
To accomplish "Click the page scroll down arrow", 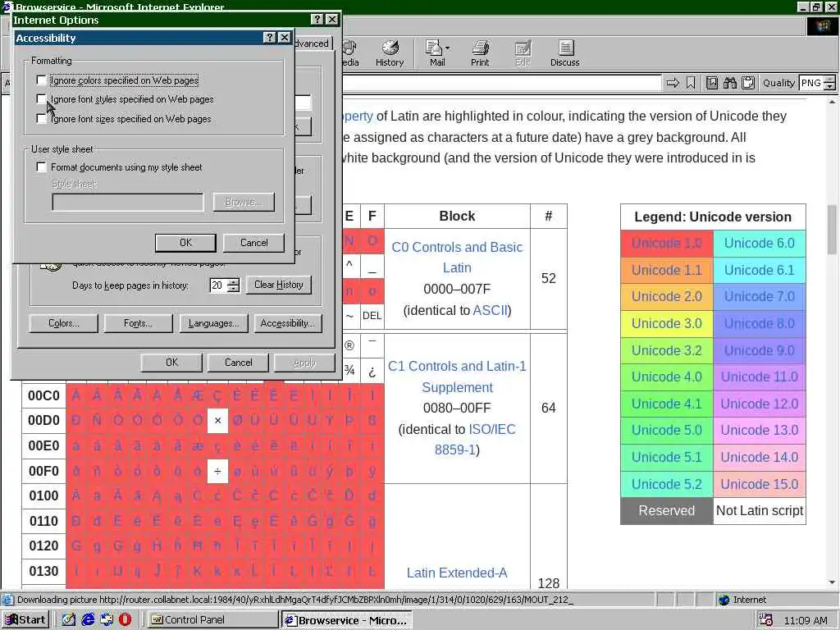I will coord(832,582).
